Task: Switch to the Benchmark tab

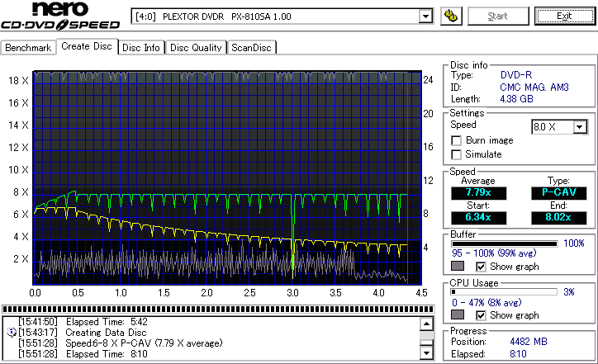Action: 28,48
